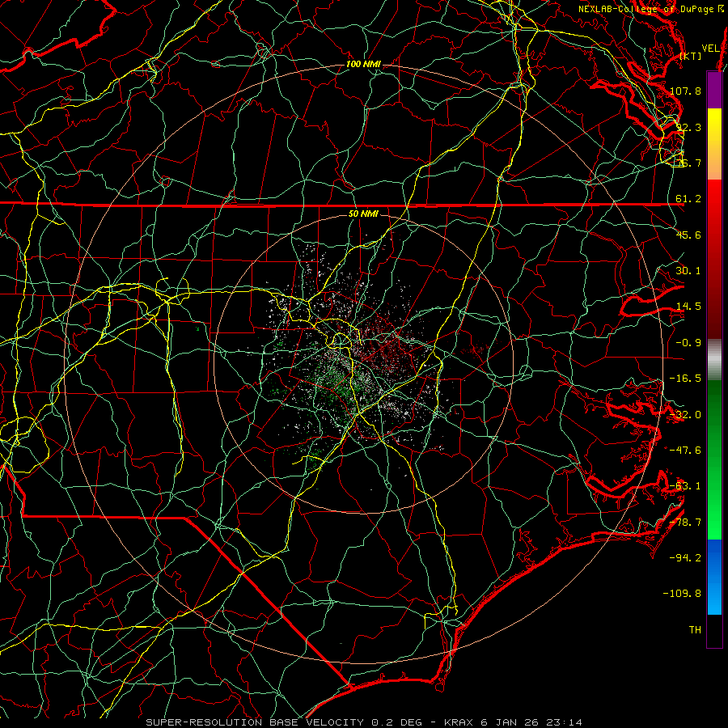The width and height of the screenshot is (728, 728).
Task: Select the 30.1 velocity scale value
Action: click(x=688, y=271)
